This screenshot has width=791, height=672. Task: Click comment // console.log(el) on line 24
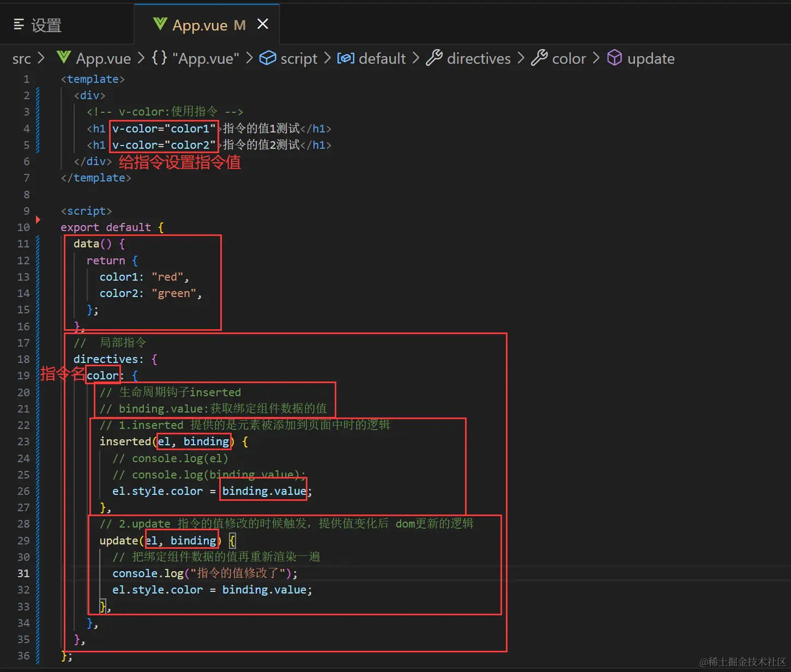click(170, 458)
